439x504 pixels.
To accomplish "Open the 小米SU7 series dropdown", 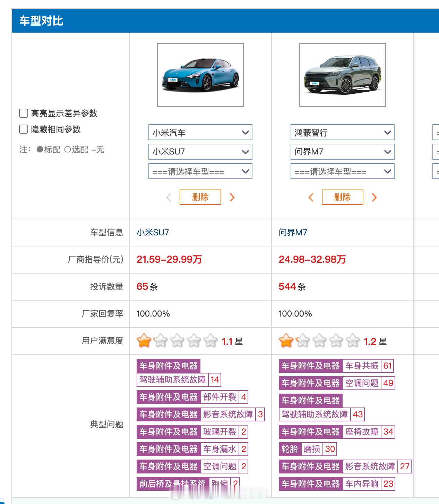I will pyautogui.click(x=200, y=152).
